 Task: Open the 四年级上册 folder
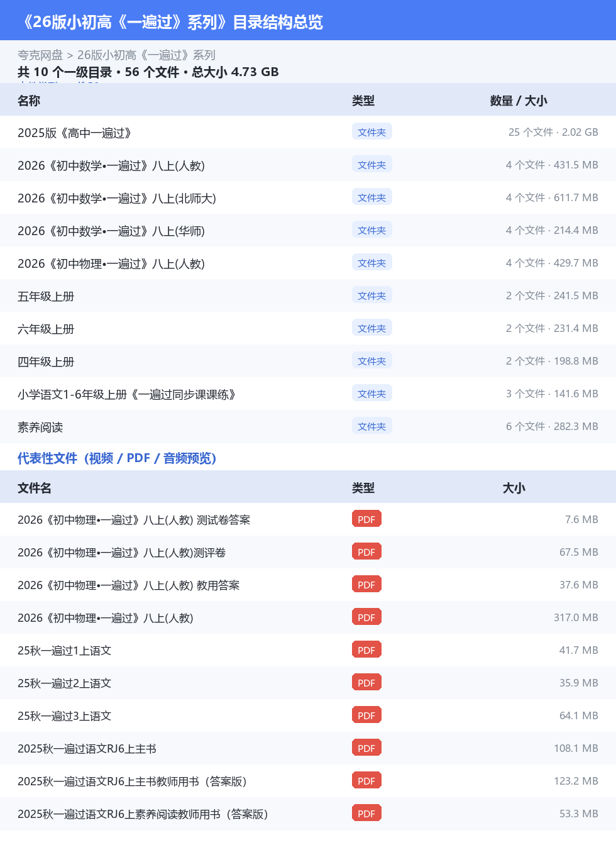[46, 362]
